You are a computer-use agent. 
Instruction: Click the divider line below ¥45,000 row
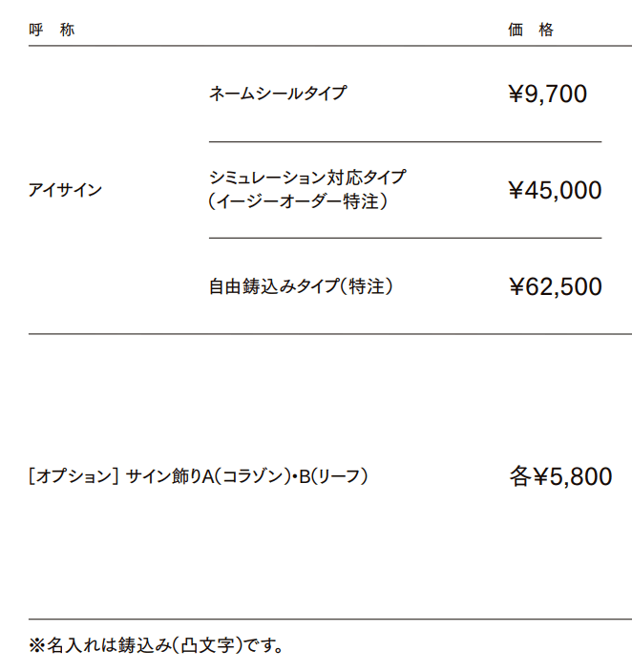pos(405,239)
